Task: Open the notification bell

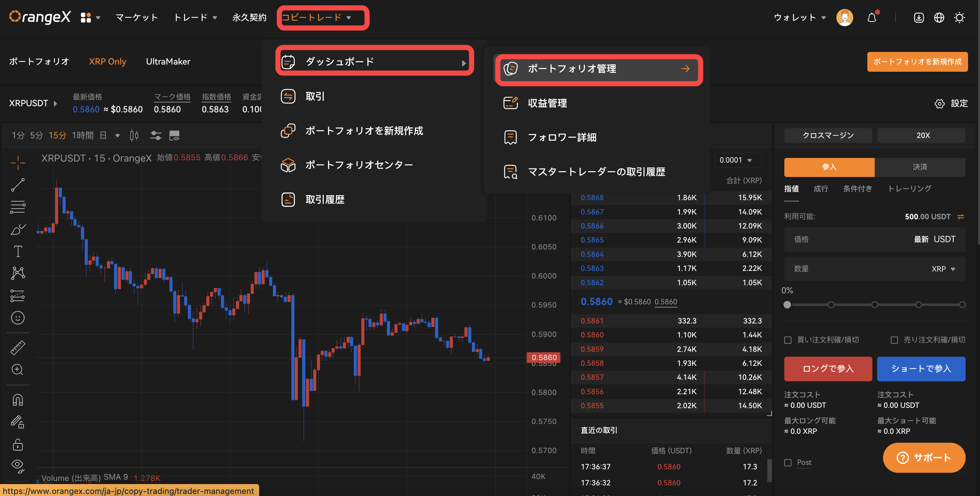Action: (871, 17)
